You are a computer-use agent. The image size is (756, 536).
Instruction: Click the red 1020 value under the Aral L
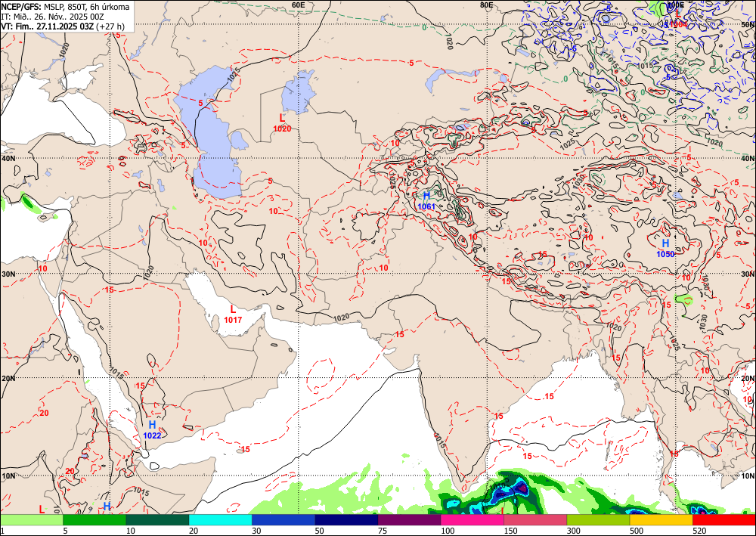pos(282,129)
